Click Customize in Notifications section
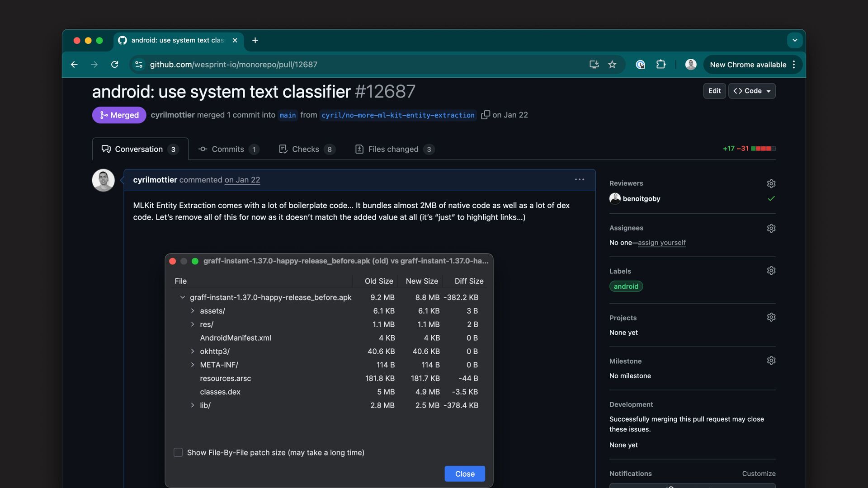Viewport: 868px width, 488px height. [x=759, y=474]
